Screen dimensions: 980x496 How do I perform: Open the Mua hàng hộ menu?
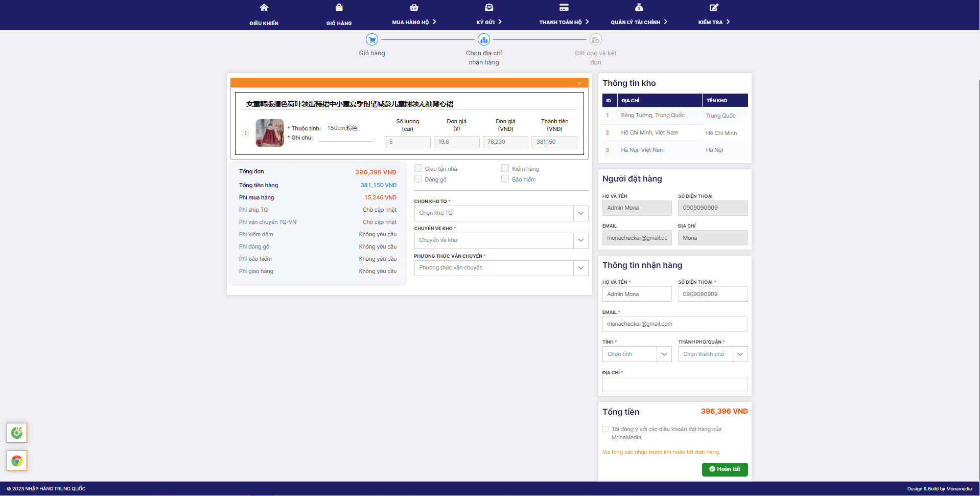click(x=414, y=22)
